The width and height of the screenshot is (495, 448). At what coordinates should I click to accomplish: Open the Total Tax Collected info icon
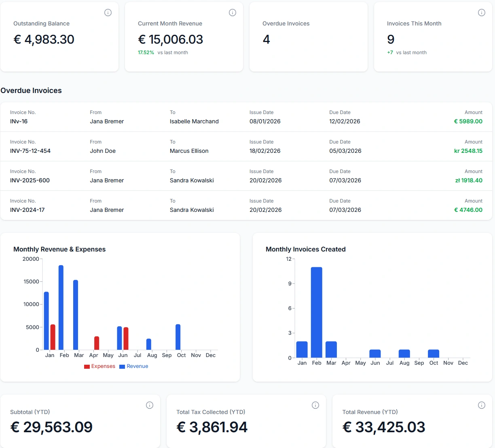click(x=315, y=405)
